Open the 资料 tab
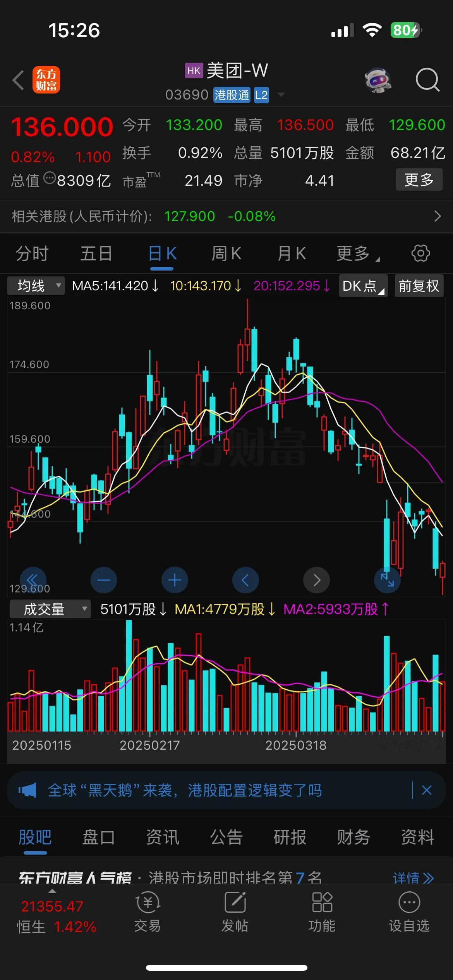The height and width of the screenshot is (980, 453). click(x=417, y=837)
